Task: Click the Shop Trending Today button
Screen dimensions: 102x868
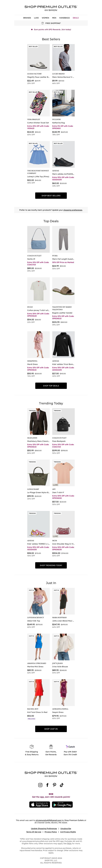Action: pyautogui.click(x=51, y=565)
